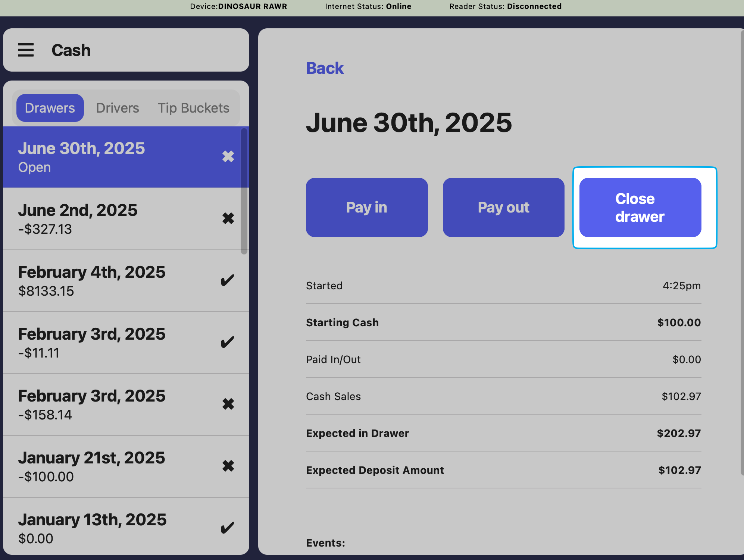Switch to the Drivers tab
Screen dimensions: 744x560
coord(118,108)
